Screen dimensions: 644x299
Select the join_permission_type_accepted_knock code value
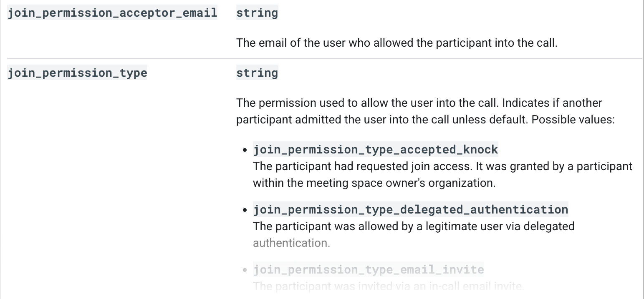click(375, 149)
